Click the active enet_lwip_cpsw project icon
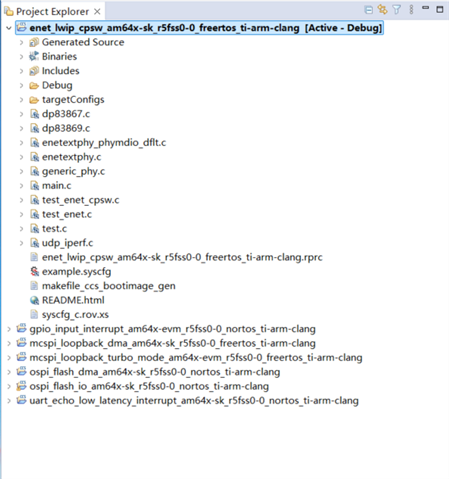Image resolution: width=449 pixels, height=479 pixels. click(21, 27)
